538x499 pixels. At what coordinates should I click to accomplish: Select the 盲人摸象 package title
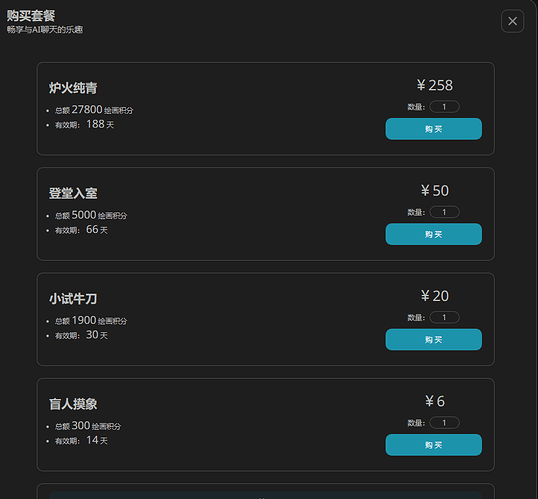[x=73, y=404]
